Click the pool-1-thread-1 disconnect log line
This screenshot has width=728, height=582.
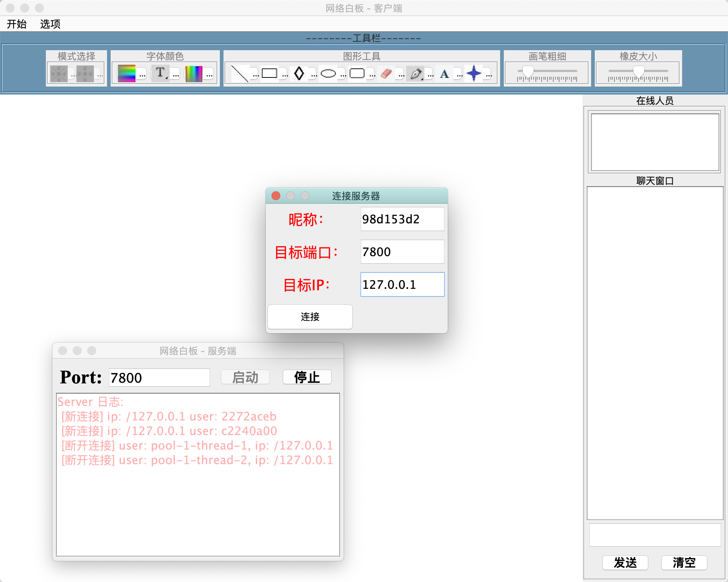197,446
